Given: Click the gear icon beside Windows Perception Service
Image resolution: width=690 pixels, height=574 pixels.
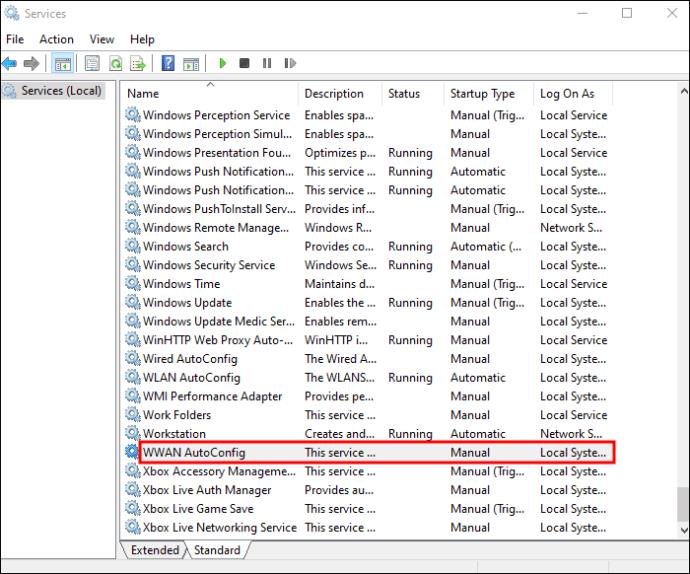Looking at the screenshot, I should pos(132,114).
